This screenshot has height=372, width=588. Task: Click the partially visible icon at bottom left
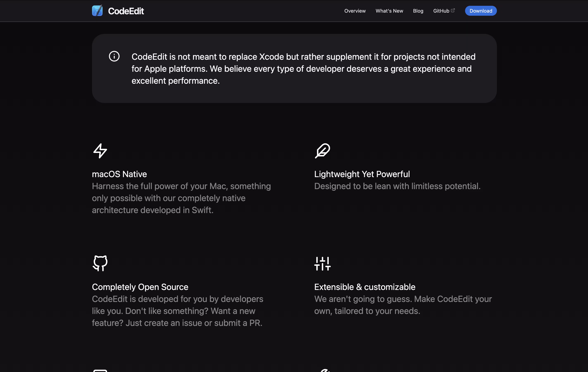point(100,371)
